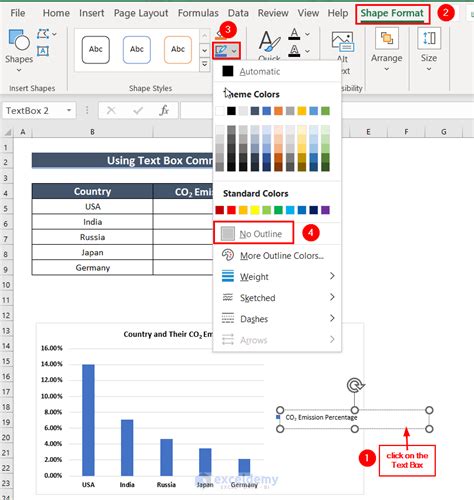
Task: Open the Sketched submenu
Action: [277, 297]
